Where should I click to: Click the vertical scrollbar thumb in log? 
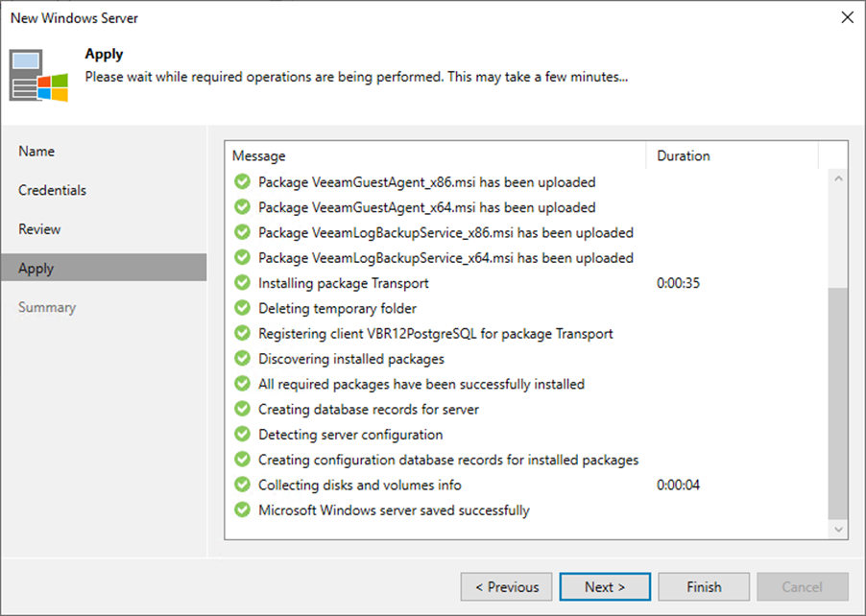[x=838, y=403]
